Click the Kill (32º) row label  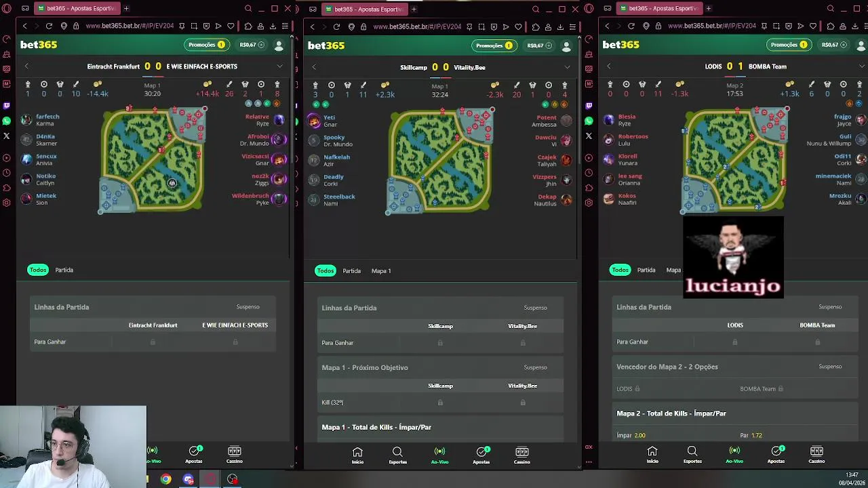tap(332, 403)
